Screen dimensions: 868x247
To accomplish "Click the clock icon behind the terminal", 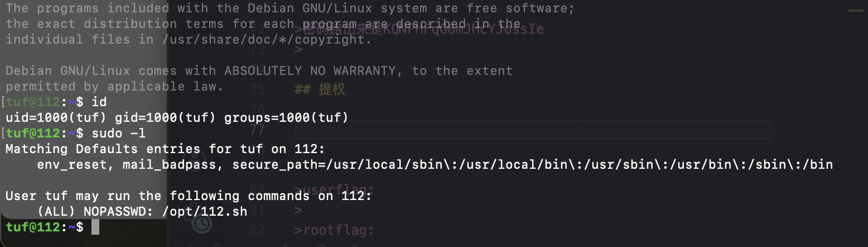I will (201, 224).
